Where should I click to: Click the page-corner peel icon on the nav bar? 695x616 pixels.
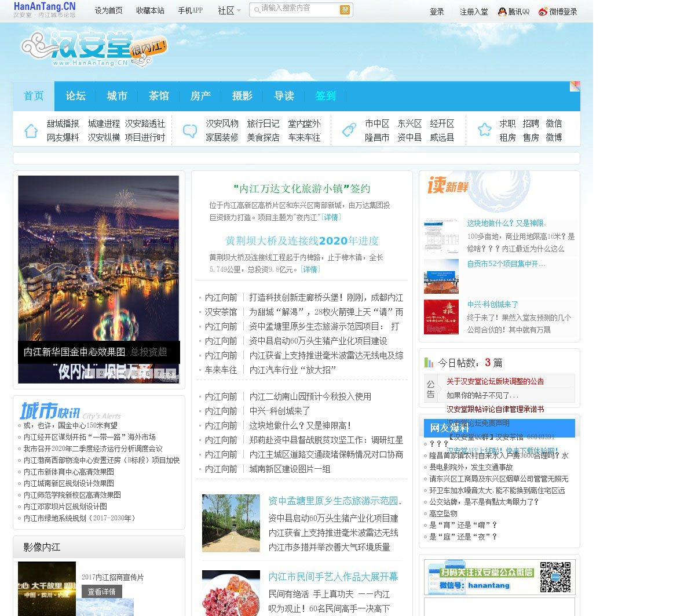point(575,86)
